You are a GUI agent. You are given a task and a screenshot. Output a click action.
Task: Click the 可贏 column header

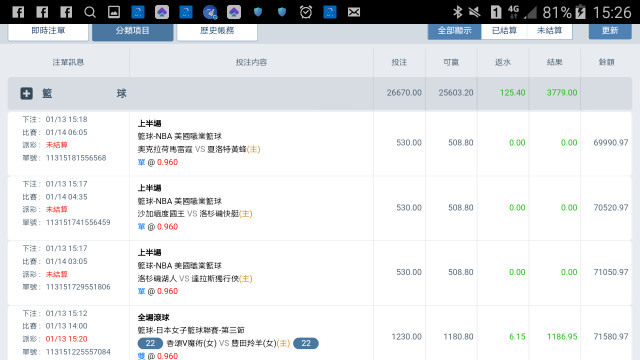pos(451,62)
